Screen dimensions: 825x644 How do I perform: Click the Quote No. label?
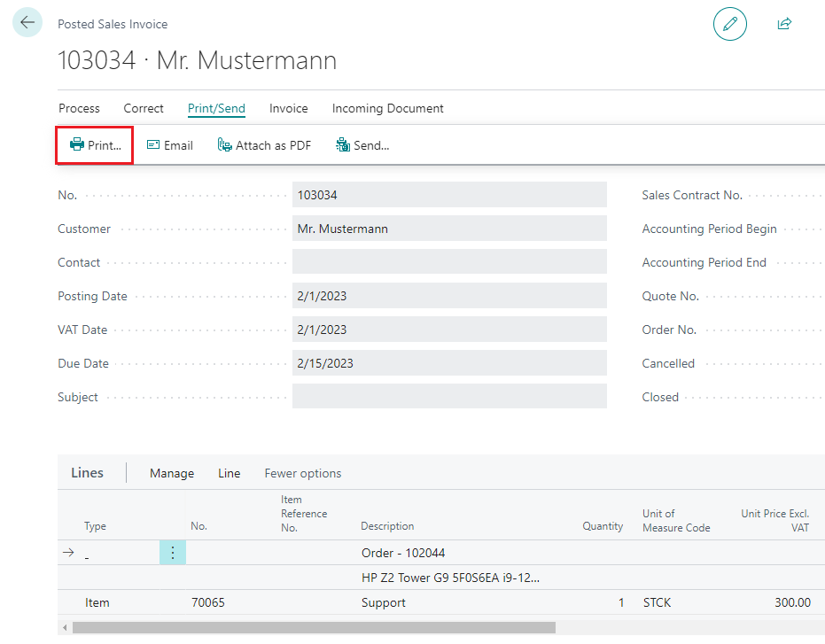pos(670,296)
